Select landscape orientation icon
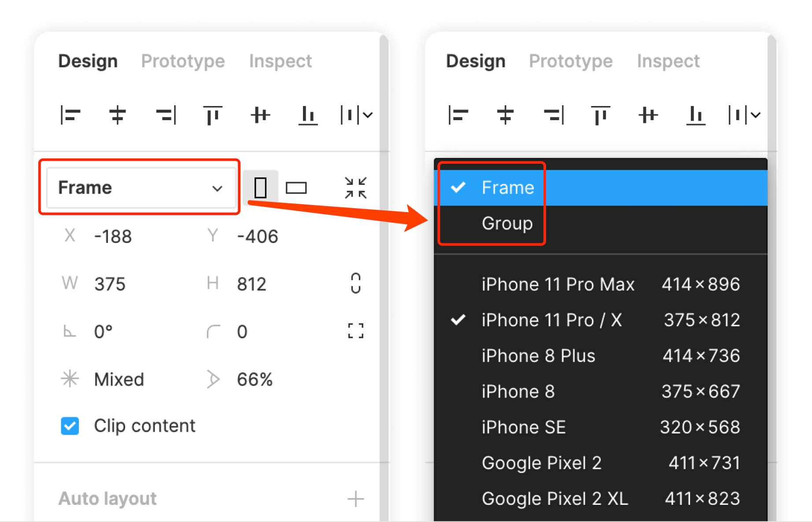This screenshot has width=812, height=522. tap(296, 188)
